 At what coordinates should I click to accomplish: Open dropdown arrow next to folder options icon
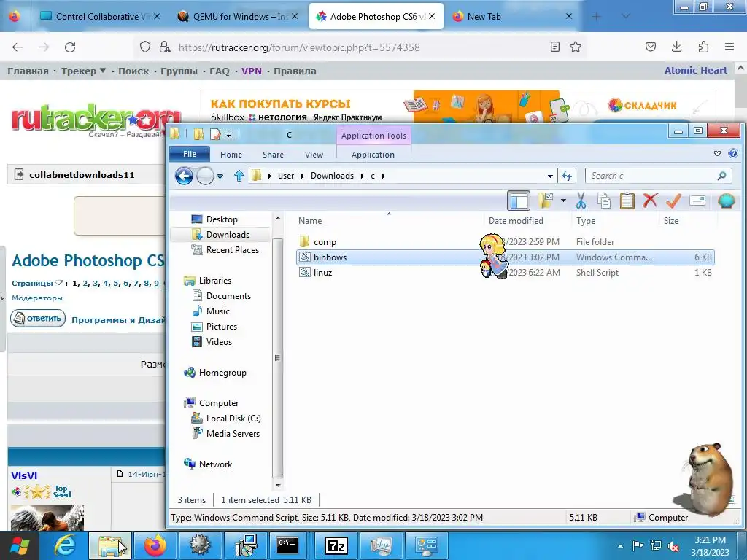pyautogui.click(x=563, y=201)
